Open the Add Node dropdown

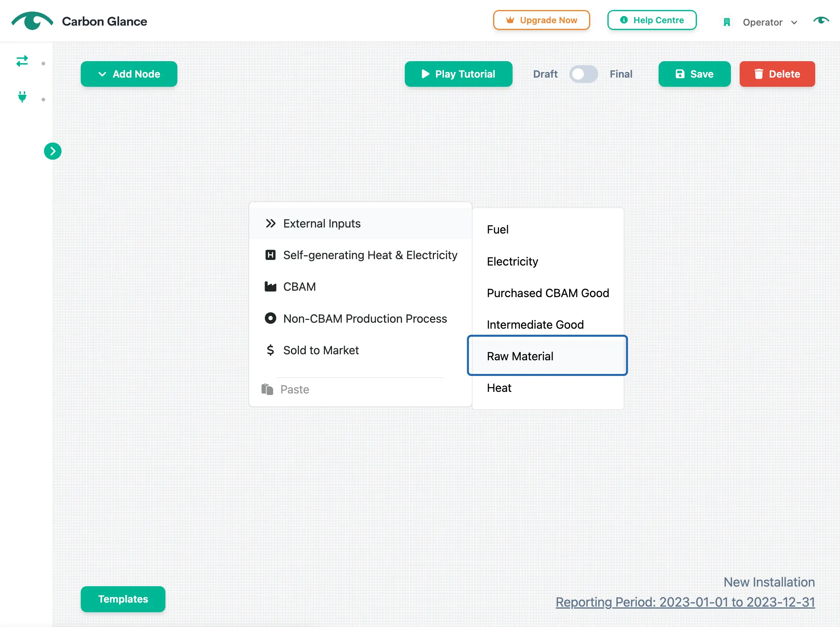(x=129, y=74)
